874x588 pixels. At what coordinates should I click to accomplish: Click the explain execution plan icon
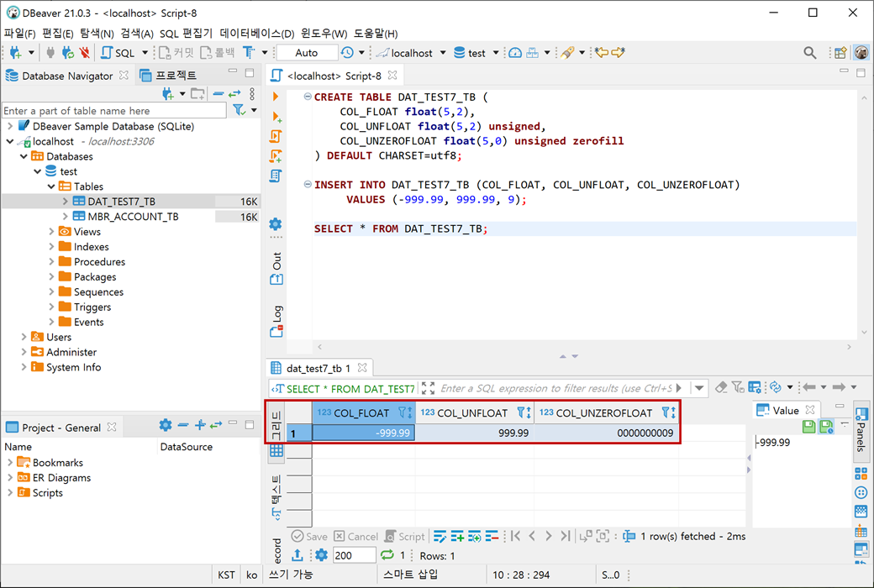[x=276, y=176]
